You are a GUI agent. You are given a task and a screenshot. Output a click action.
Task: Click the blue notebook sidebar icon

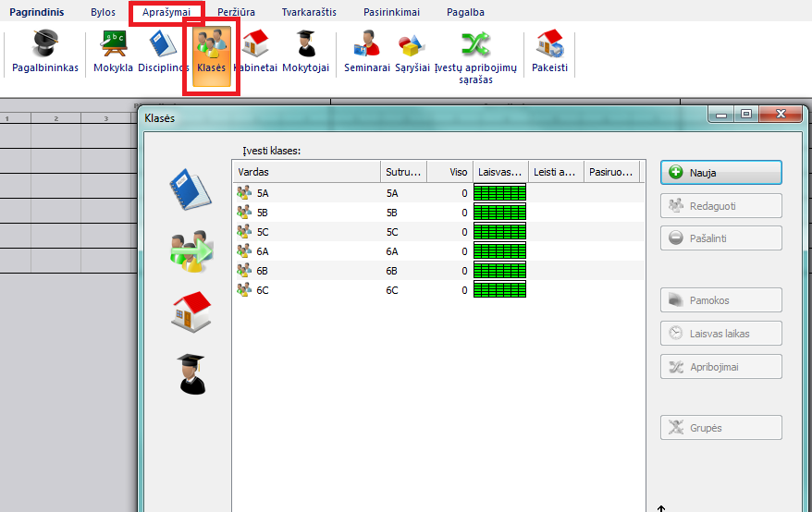(x=191, y=189)
